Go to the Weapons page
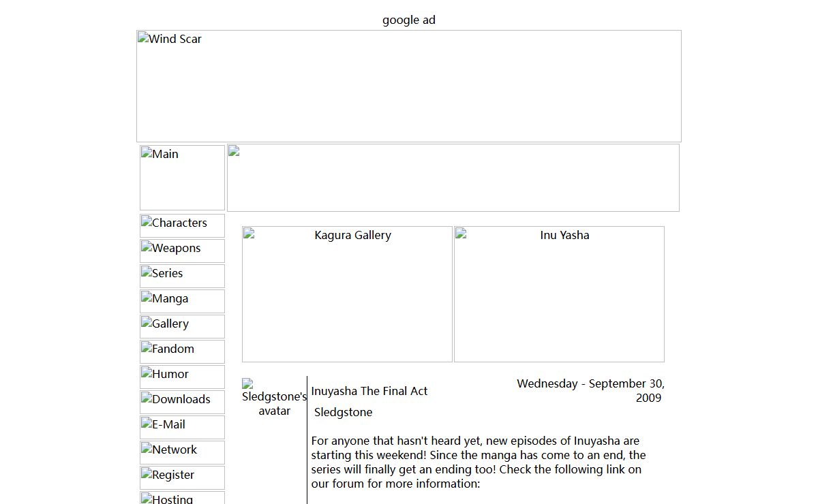818x504 pixels. 182,251
